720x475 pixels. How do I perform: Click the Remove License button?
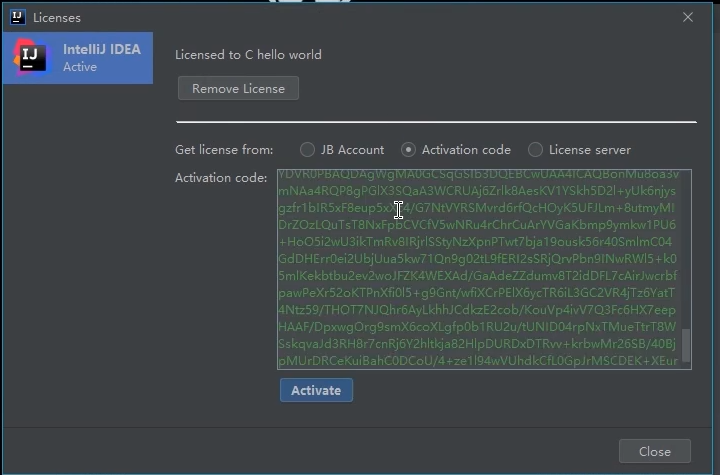[x=238, y=88]
